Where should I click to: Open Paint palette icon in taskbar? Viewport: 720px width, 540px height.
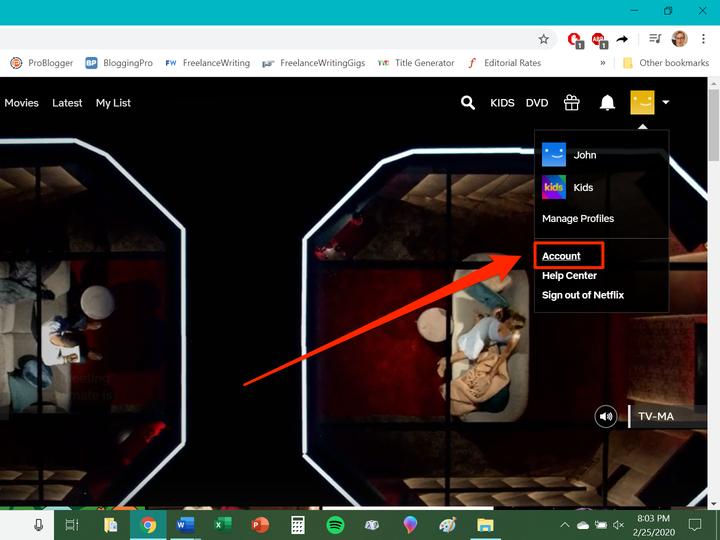[x=447, y=525]
